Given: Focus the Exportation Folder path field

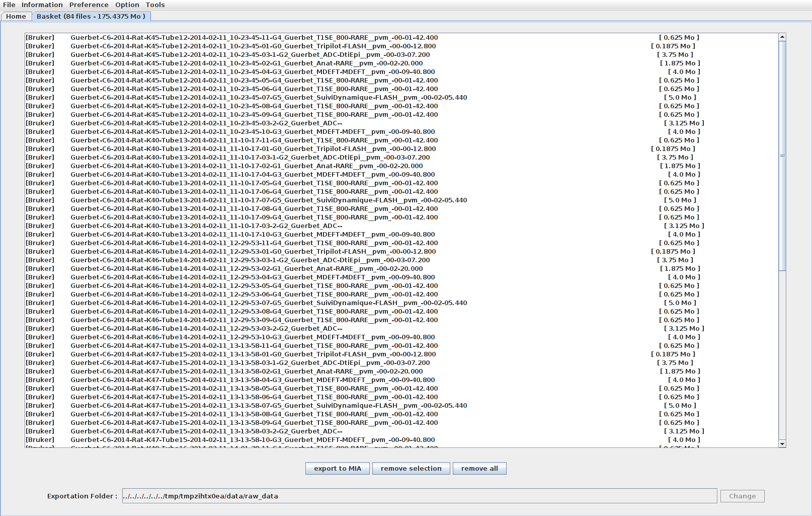Looking at the screenshot, I should pos(420,496).
